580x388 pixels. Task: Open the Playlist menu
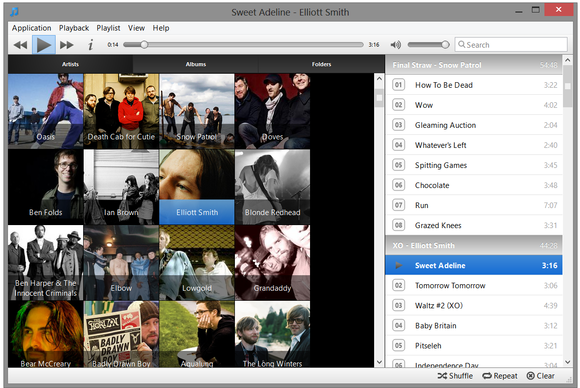[x=108, y=28]
